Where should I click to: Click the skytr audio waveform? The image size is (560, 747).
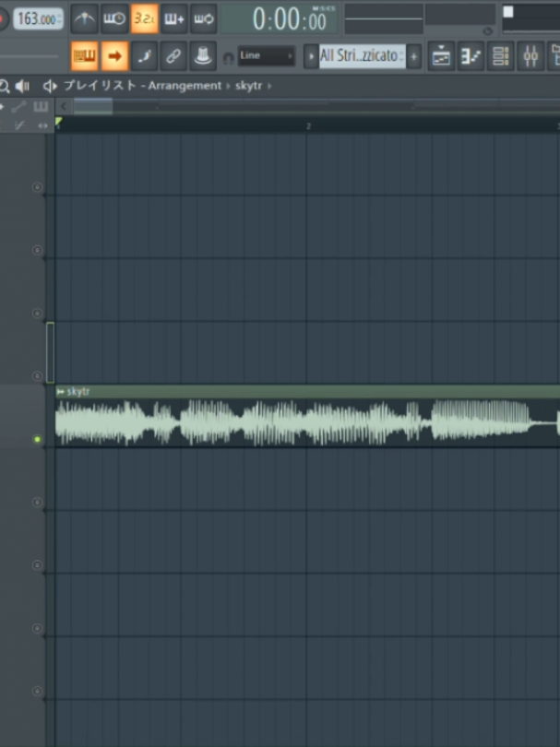coord(307,423)
